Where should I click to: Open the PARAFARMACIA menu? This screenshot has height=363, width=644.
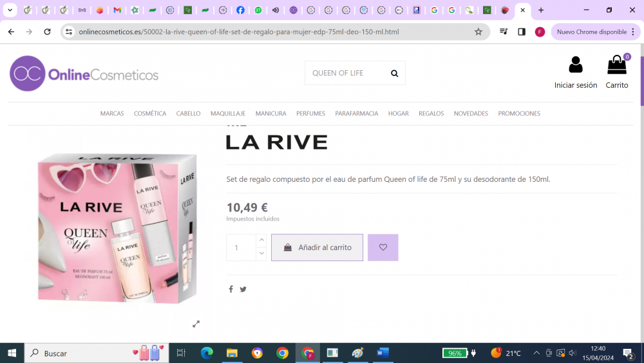(x=357, y=113)
